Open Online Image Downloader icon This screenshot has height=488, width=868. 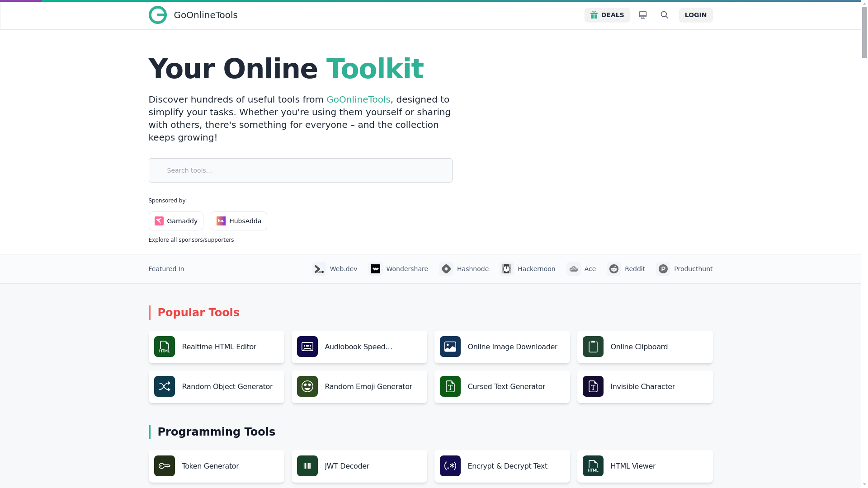pyautogui.click(x=450, y=347)
